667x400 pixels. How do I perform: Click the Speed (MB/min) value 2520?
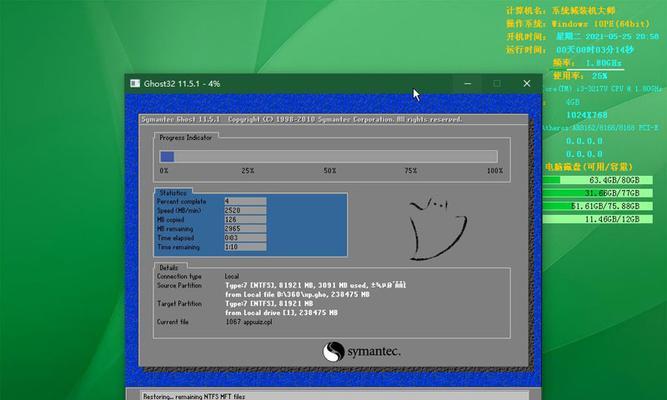(245, 210)
